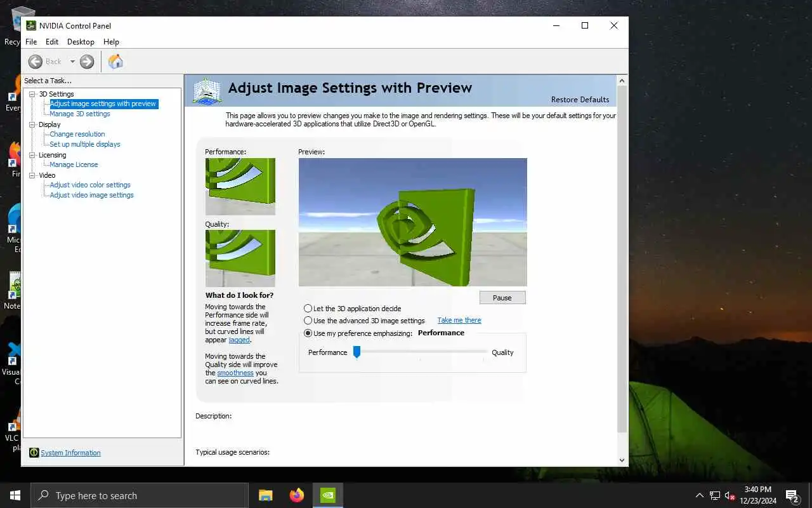Click the Performance sample thumbnail

point(240,187)
